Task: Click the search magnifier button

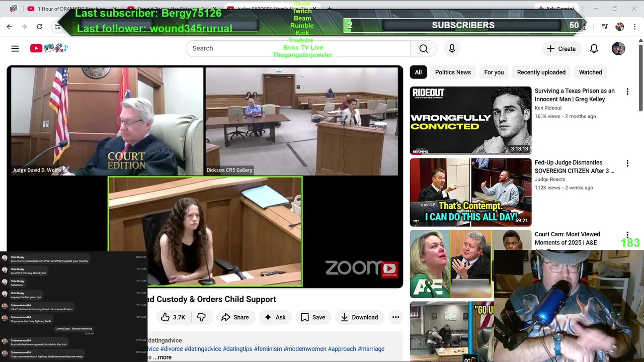Action: click(x=424, y=48)
